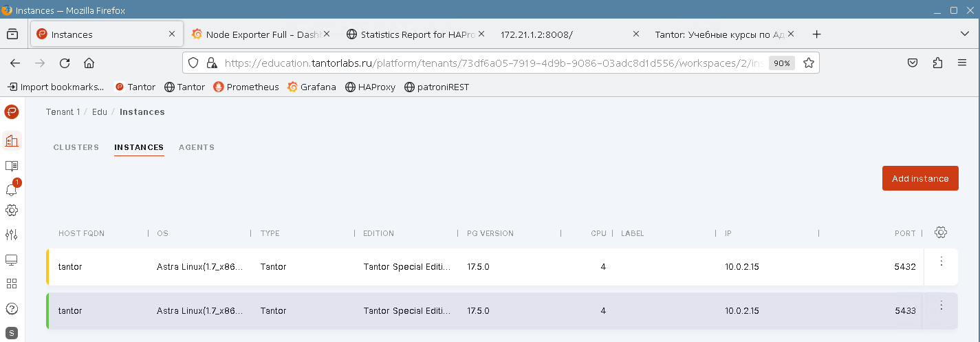
Task: Open the sidebar settings gear icon
Action: pyautogui.click(x=11, y=211)
